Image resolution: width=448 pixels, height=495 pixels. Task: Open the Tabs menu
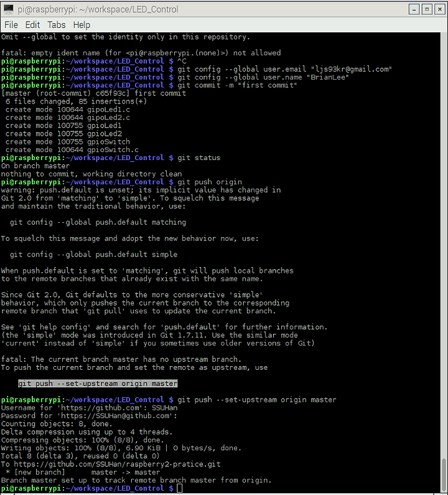tap(57, 25)
